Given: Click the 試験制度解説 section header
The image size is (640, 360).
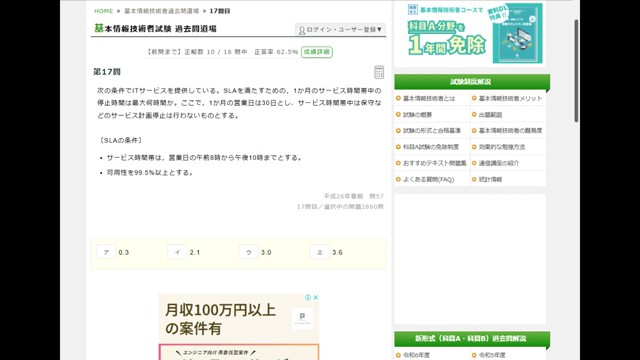Looking at the screenshot, I should click(472, 82).
